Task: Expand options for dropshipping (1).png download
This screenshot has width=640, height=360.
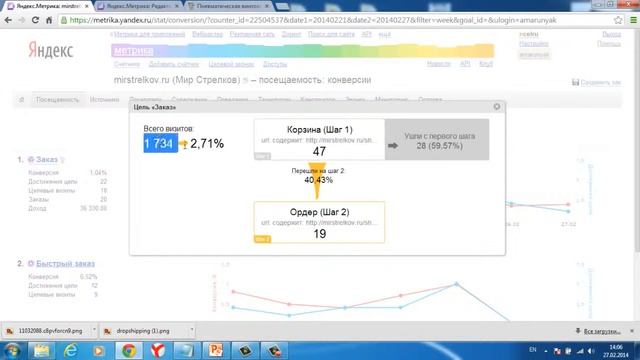Action: tap(192, 330)
